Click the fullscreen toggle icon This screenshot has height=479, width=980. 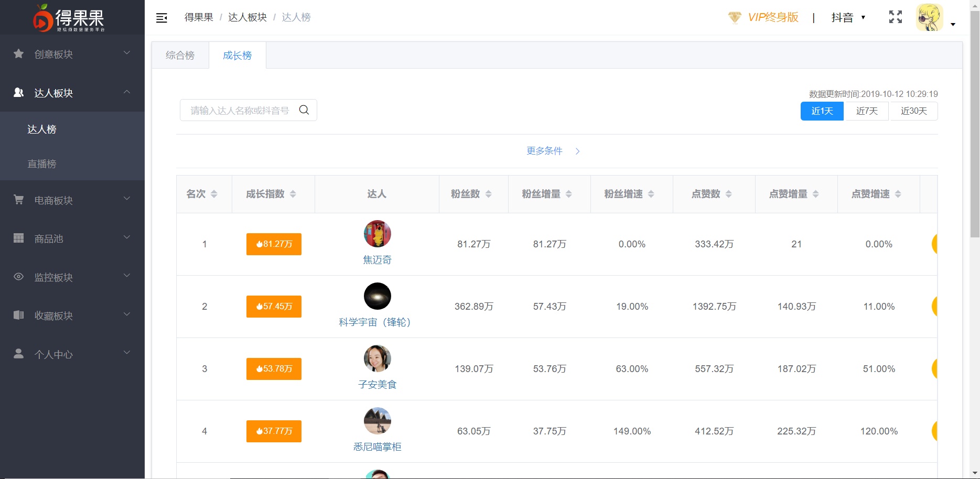pyautogui.click(x=895, y=17)
